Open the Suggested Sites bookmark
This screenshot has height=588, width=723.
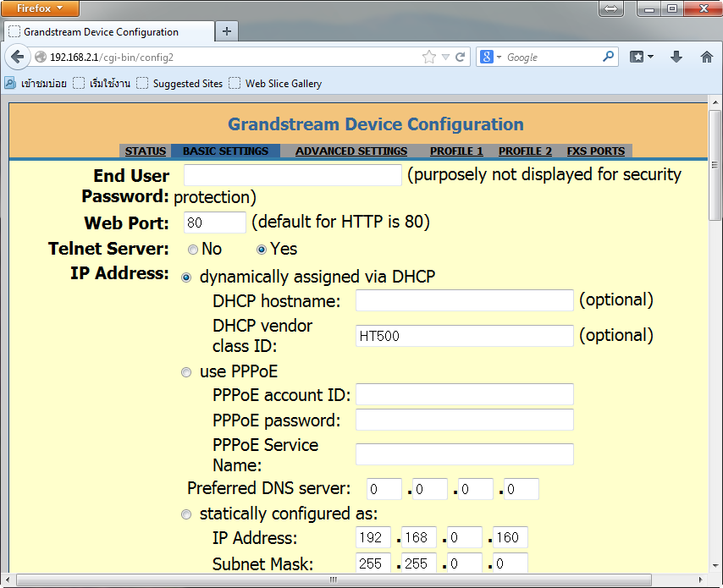[179, 84]
